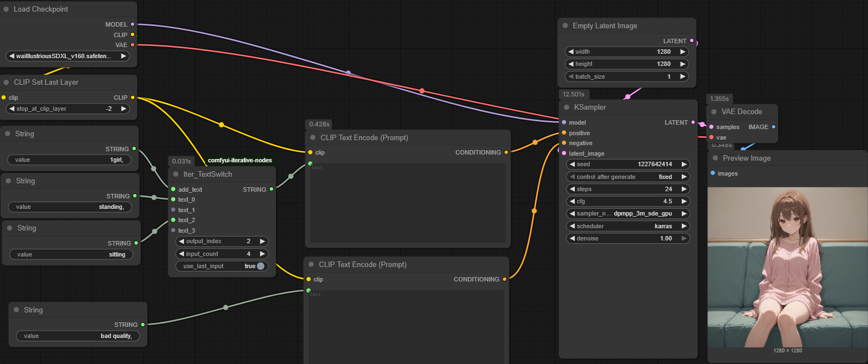This screenshot has height=364, width=868.
Task: Click the 12.501s execution time badge above KSampler
Action: (575, 94)
